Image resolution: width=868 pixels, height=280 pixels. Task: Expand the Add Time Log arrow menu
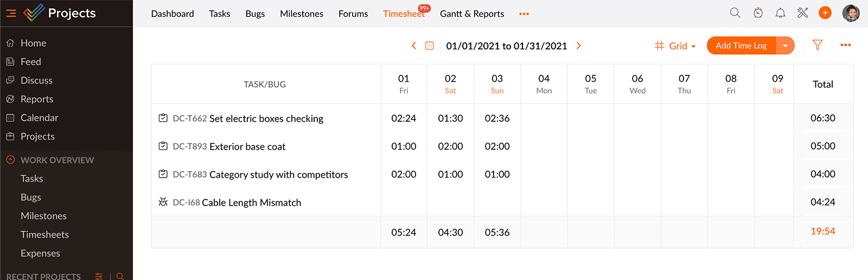785,46
